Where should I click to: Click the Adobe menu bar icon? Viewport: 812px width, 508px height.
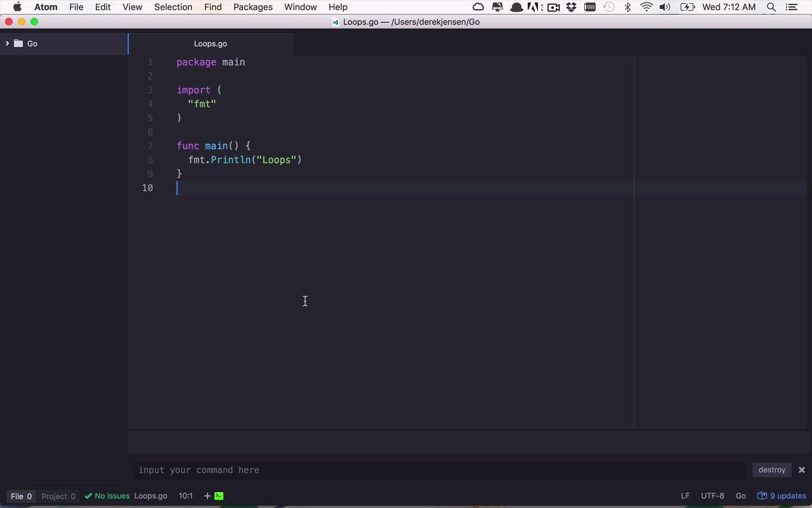[534, 7]
